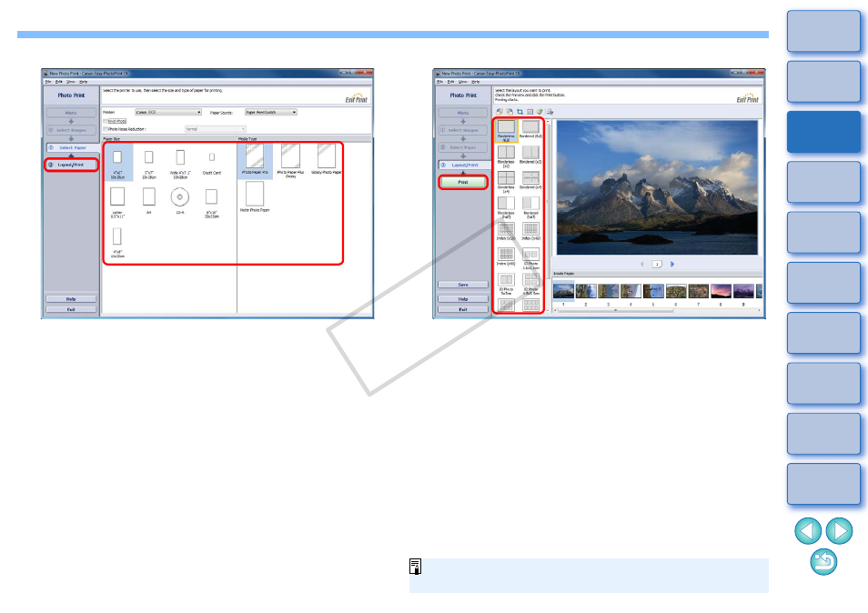
Task: Open the Paper Source dropdown
Action: [x=271, y=112]
